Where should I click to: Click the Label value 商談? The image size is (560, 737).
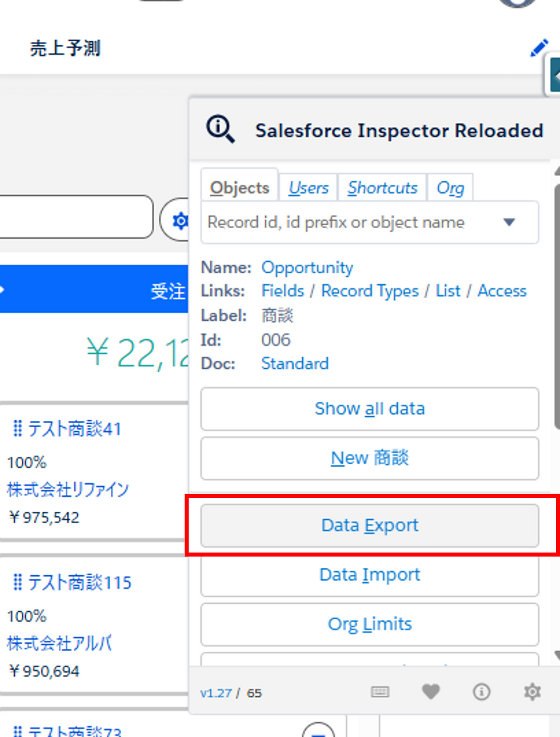click(x=277, y=315)
